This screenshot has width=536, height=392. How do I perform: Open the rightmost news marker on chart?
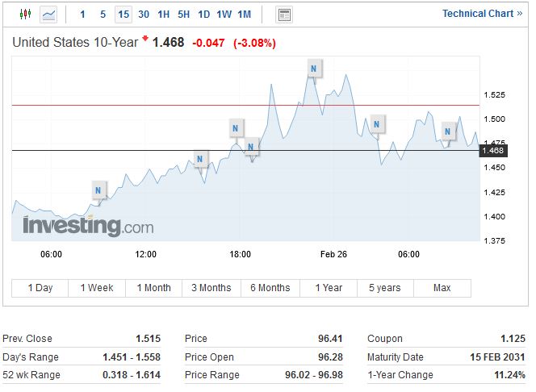click(x=448, y=130)
